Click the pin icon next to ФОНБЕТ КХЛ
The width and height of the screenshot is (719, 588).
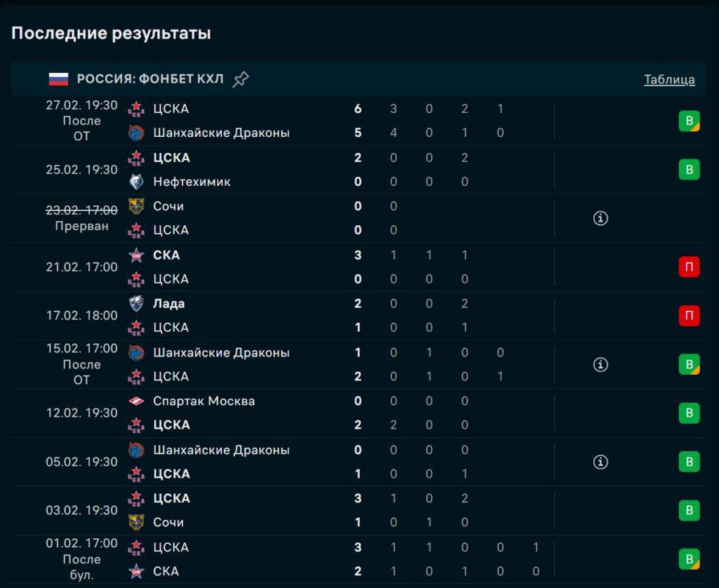click(241, 79)
